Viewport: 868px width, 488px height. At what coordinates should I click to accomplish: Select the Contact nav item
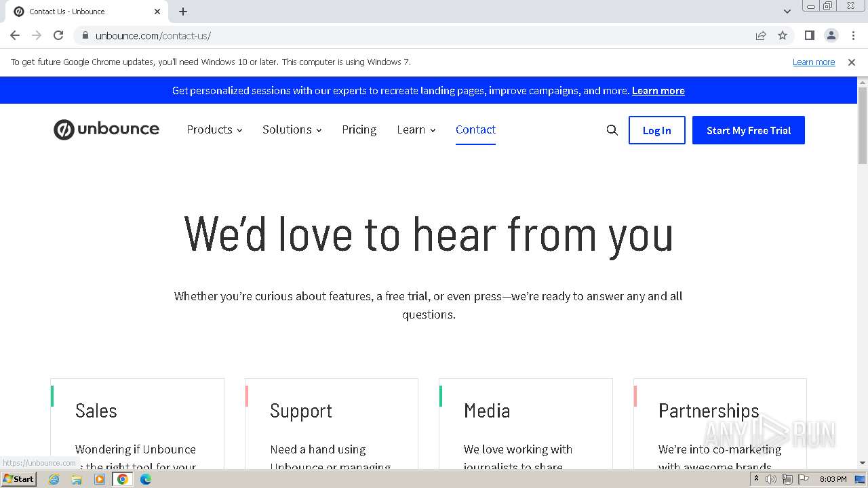point(475,129)
